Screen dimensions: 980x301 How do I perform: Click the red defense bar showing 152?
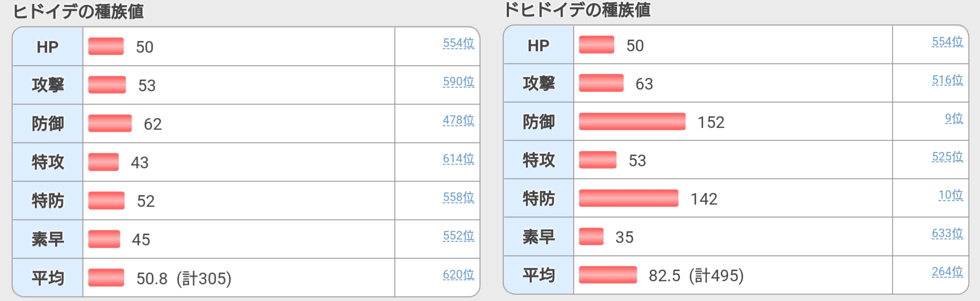632,122
